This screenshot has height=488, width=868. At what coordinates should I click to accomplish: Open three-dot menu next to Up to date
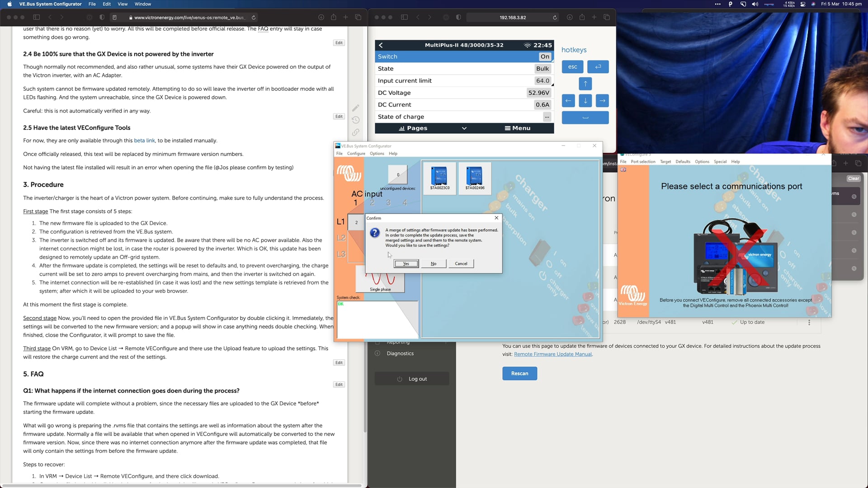point(809,323)
